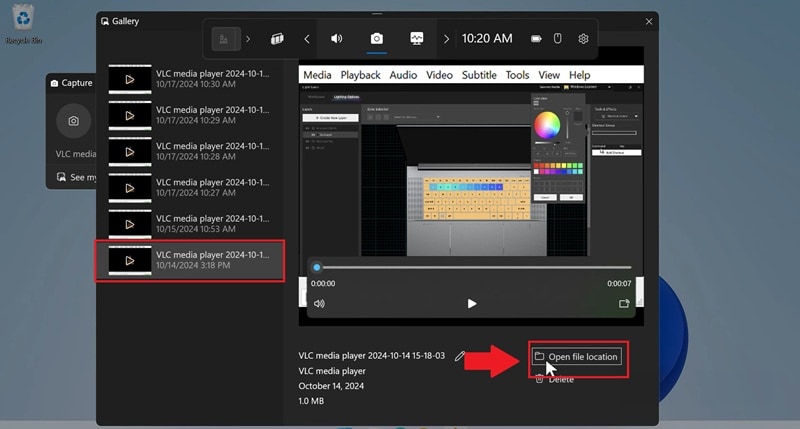Take screenshot using Capture widget camera button
This screenshot has width=800, height=429.
(x=73, y=121)
